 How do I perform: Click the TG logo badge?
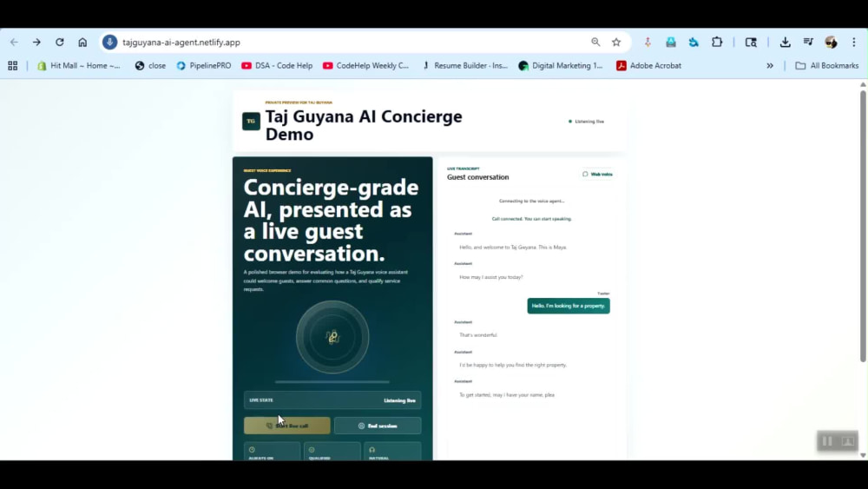click(x=251, y=122)
